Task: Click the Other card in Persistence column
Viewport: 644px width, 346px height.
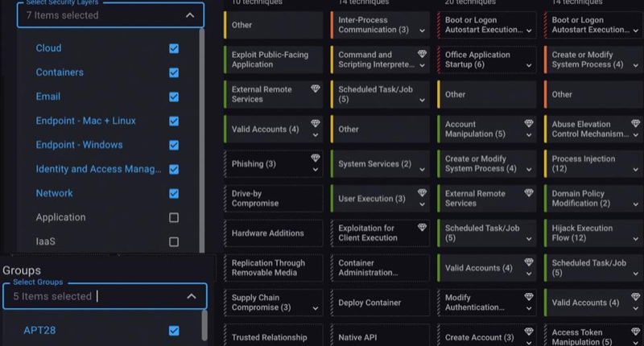Action: (487, 94)
